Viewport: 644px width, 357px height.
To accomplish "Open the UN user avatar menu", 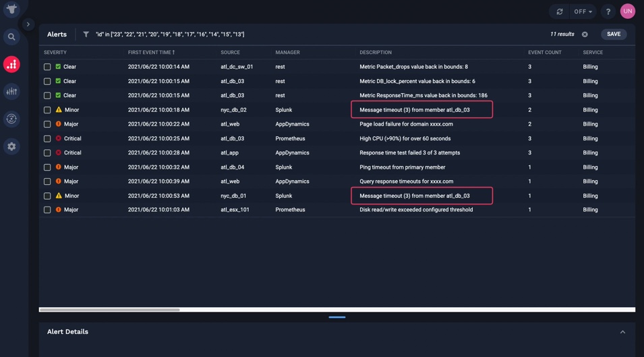I will tap(628, 11).
